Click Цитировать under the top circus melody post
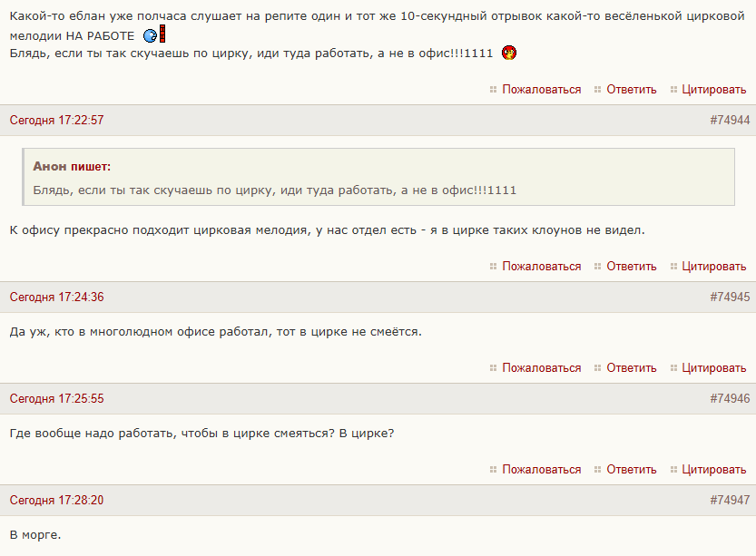This screenshot has width=756, height=556. (713, 90)
